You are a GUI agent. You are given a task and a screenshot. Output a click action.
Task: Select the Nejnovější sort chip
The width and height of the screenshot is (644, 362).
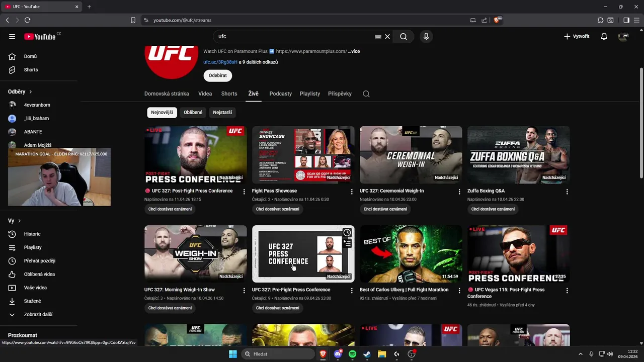point(162,113)
